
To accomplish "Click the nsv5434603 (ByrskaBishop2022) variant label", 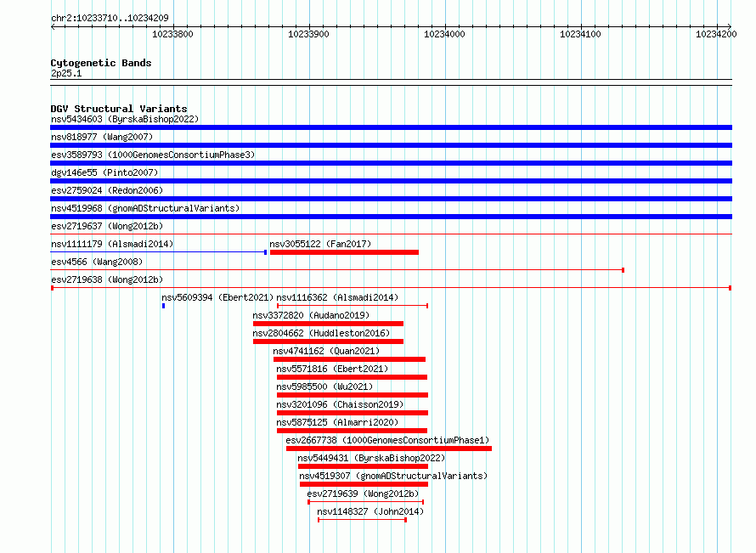I will click(125, 119).
